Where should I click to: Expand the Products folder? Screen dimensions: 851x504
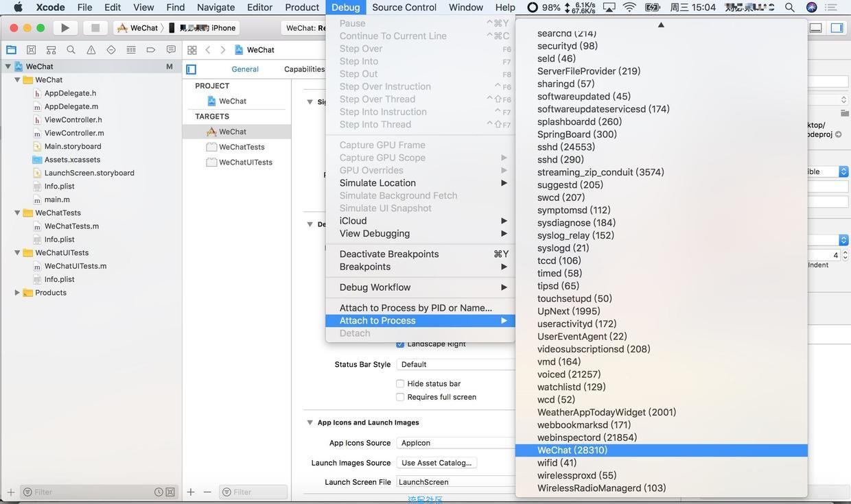point(17,293)
